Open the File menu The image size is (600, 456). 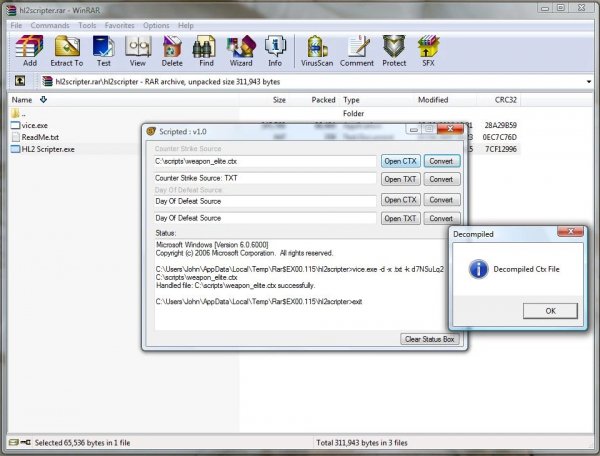tap(16, 26)
